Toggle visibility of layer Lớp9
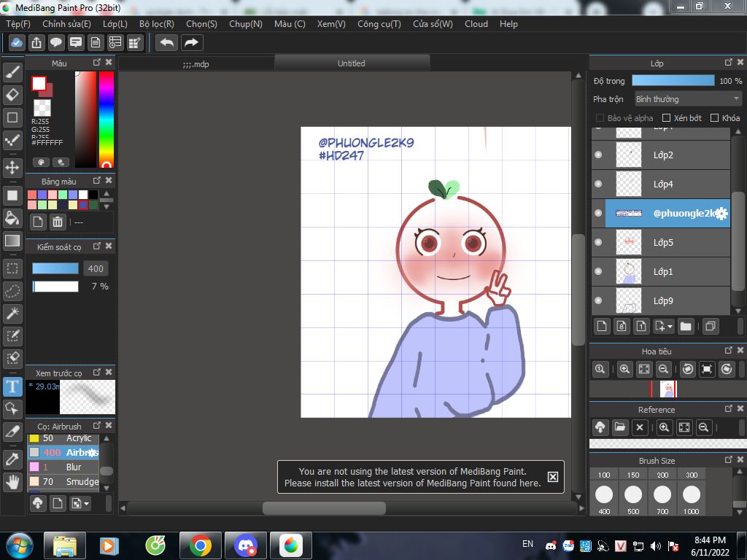This screenshot has width=747, height=560. (x=598, y=300)
